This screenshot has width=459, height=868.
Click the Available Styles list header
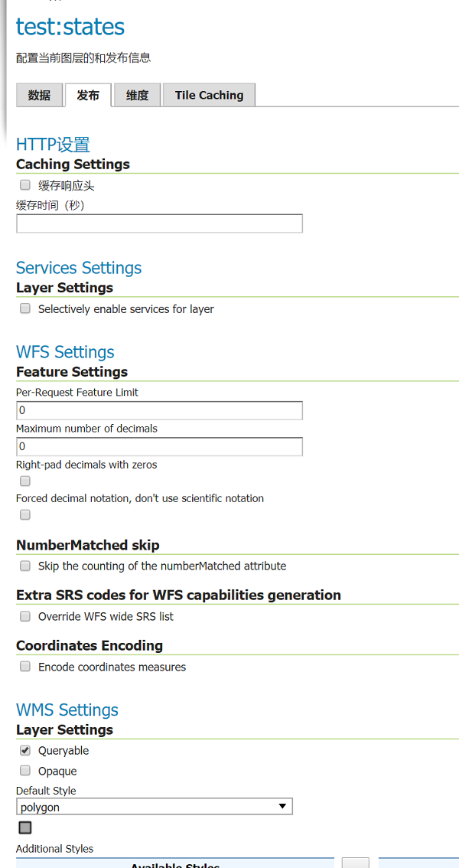[175, 863]
